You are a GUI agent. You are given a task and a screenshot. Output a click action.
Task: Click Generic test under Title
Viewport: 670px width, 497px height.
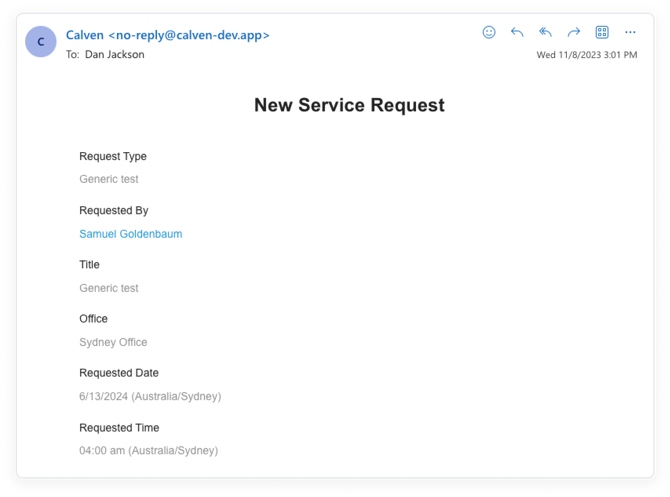pyautogui.click(x=109, y=288)
